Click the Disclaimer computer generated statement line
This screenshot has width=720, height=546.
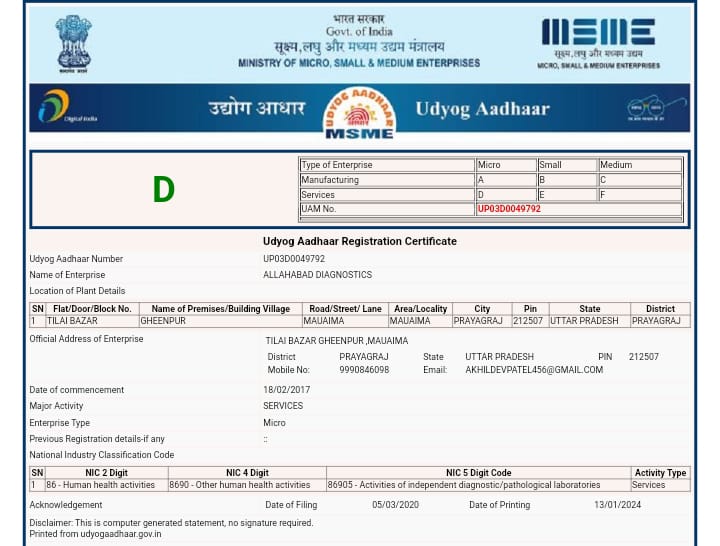pos(171,523)
